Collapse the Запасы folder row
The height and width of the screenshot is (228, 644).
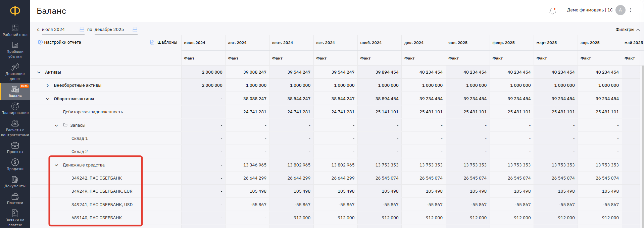click(x=56, y=125)
